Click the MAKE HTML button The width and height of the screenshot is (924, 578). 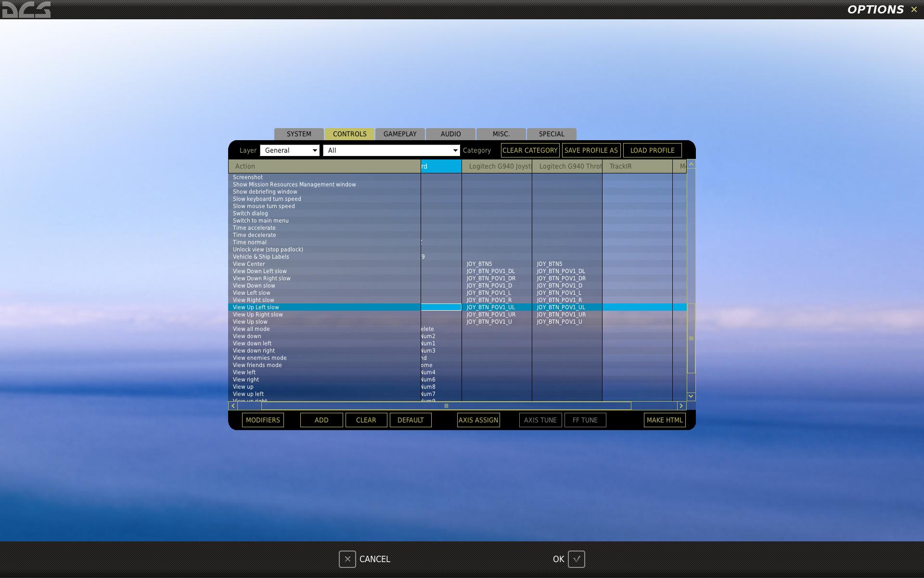tap(665, 420)
